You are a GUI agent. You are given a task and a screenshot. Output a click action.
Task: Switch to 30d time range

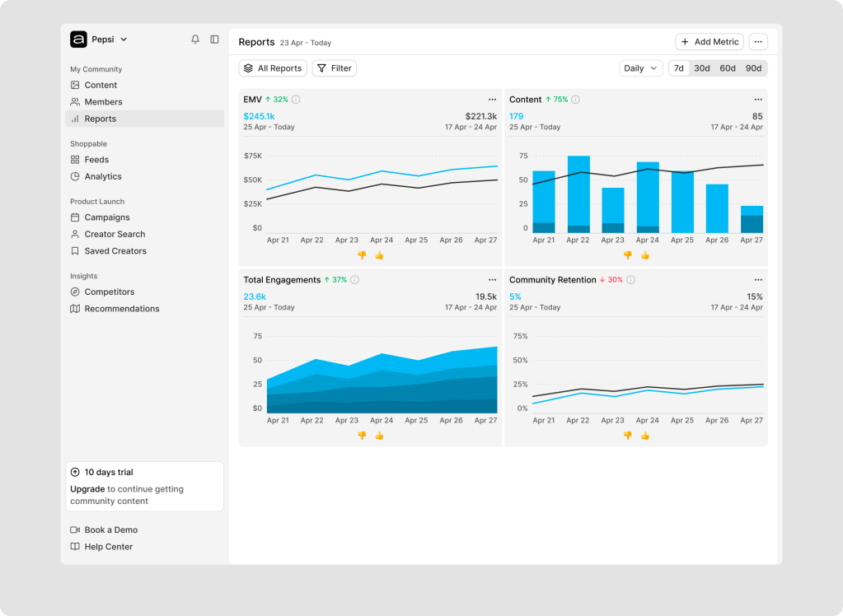pyautogui.click(x=702, y=68)
